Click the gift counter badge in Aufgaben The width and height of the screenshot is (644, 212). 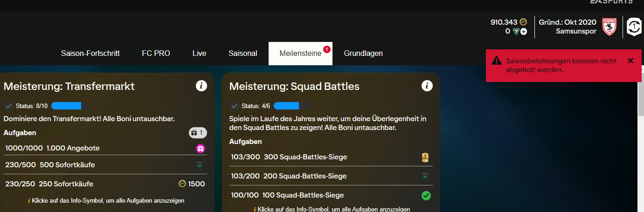(198, 133)
